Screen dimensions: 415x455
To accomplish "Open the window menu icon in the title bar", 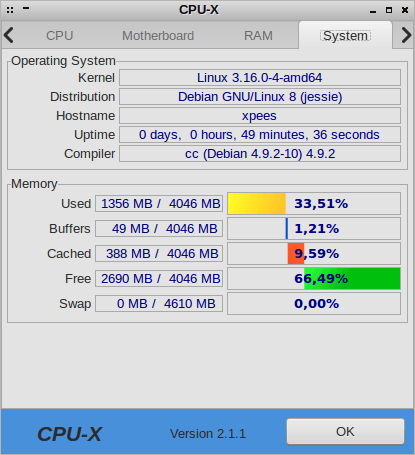I will [x=10, y=10].
